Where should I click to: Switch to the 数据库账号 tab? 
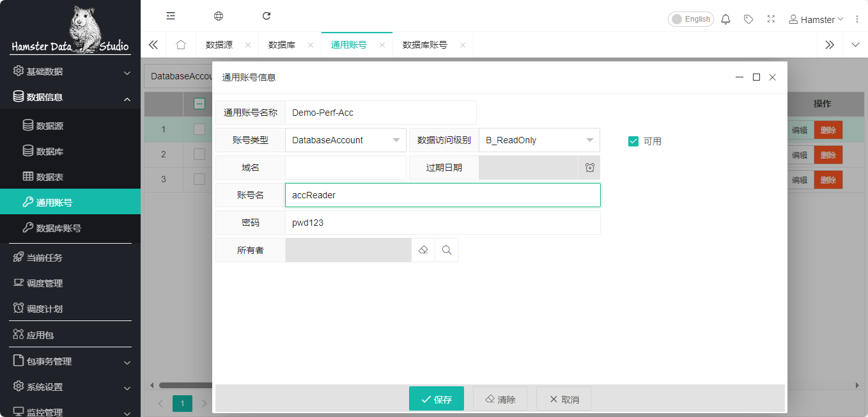pyautogui.click(x=425, y=45)
